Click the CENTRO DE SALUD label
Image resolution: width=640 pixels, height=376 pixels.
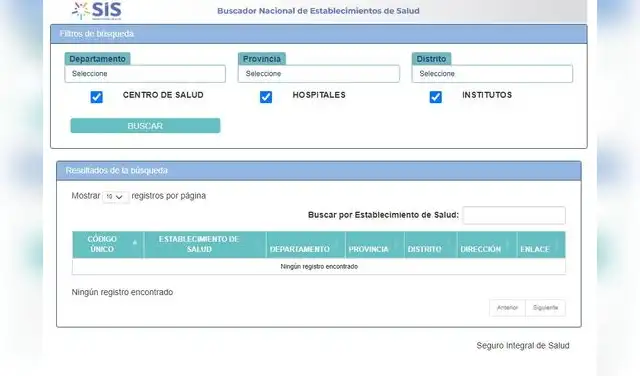pos(163,95)
